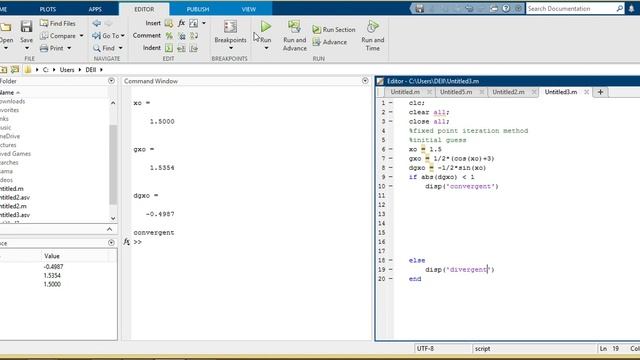Toggle breakpoint dash on editor line 1
The width and height of the screenshot is (640, 360).
(391, 103)
